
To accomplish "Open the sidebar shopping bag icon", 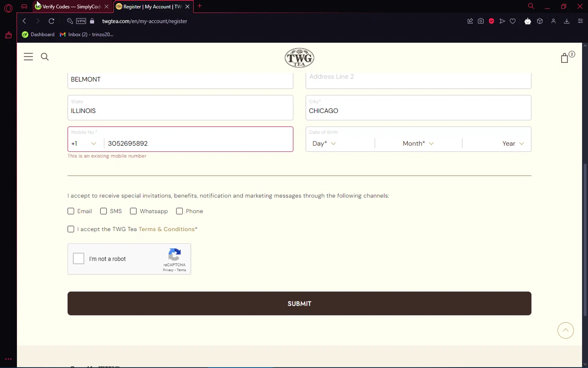I will (8, 35).
